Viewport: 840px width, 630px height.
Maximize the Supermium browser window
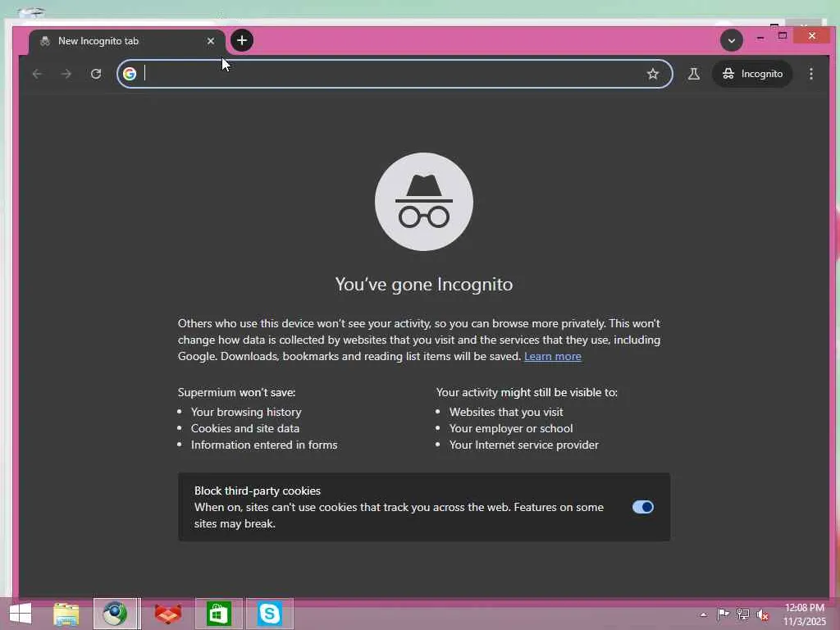[783, 36]
